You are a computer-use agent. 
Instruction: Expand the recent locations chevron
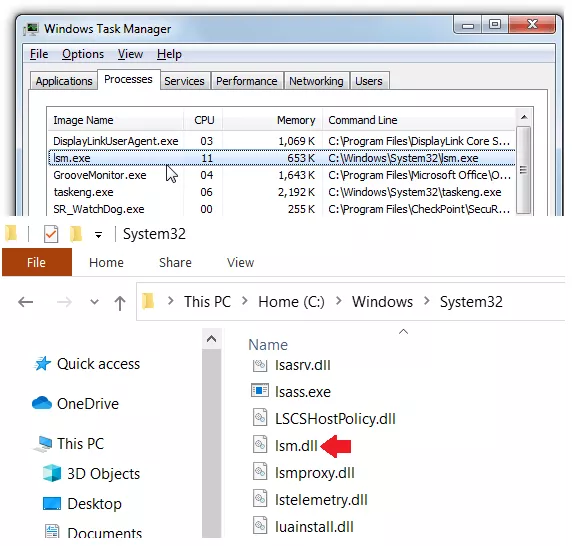pyautogui.click(x=94, y=302)
